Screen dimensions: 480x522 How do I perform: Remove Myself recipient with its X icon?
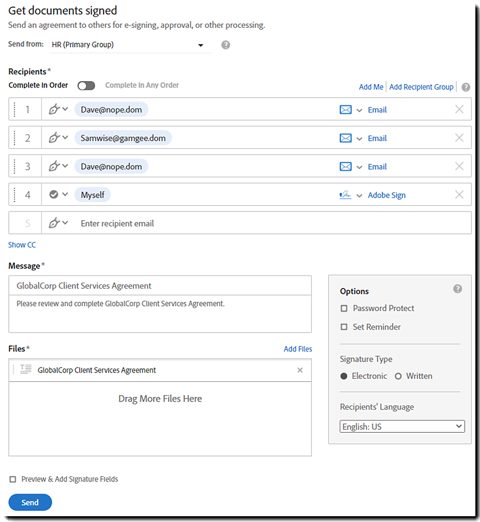click(x=459, y=194)
